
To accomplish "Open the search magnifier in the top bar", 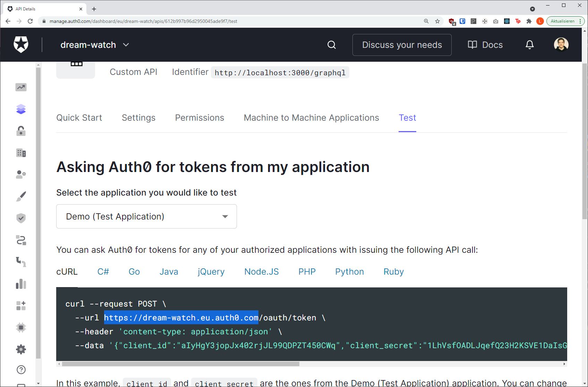I will [x=331, y=45].
